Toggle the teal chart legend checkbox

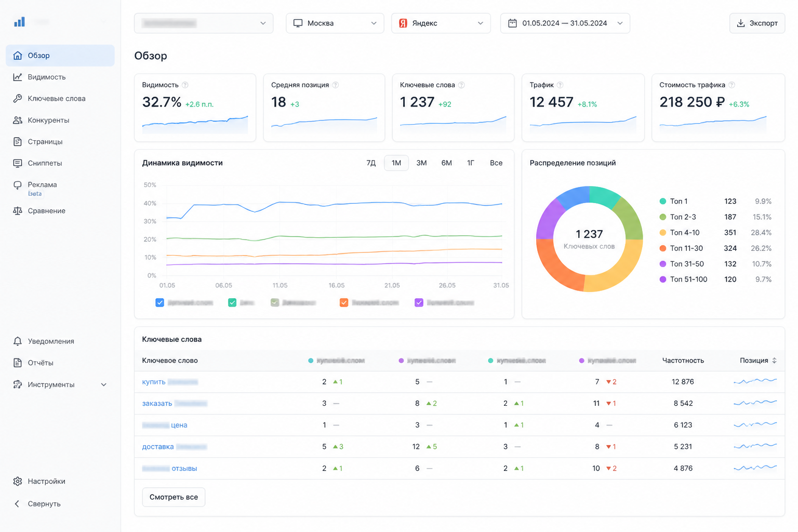click(232, 302)
